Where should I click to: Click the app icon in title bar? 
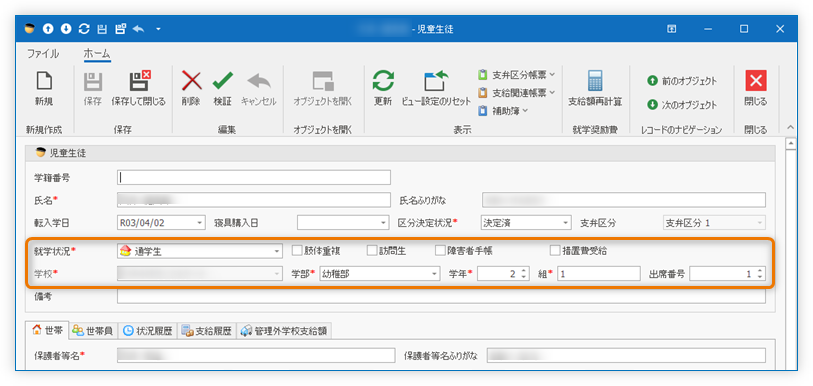click(30, 29)
